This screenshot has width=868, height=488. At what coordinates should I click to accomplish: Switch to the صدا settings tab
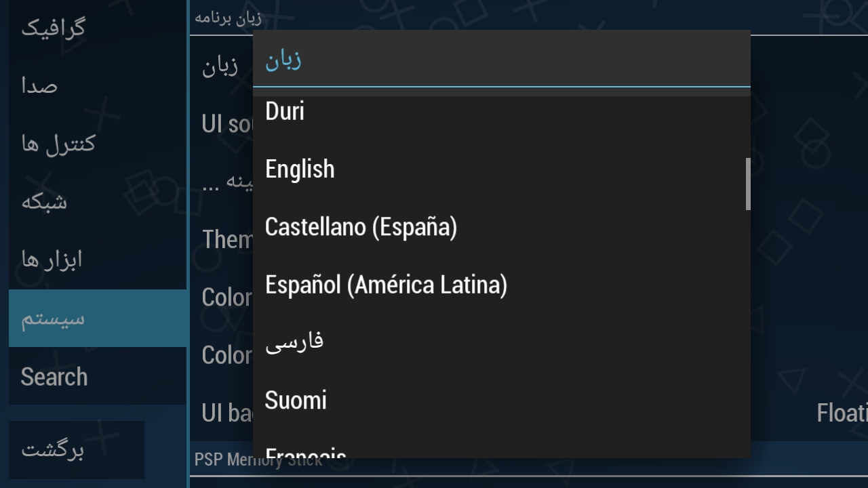98,86
